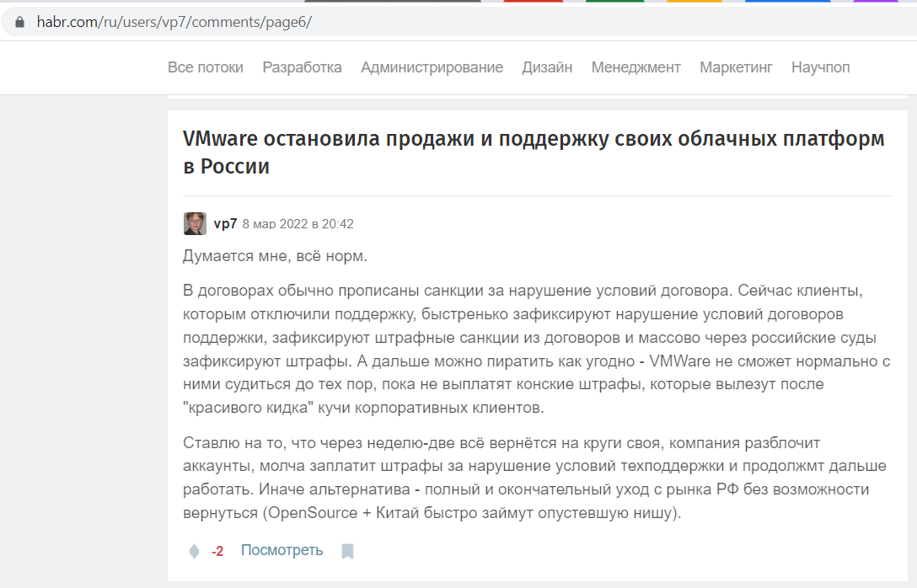Open the VMware article title link

tap(534, 152)
